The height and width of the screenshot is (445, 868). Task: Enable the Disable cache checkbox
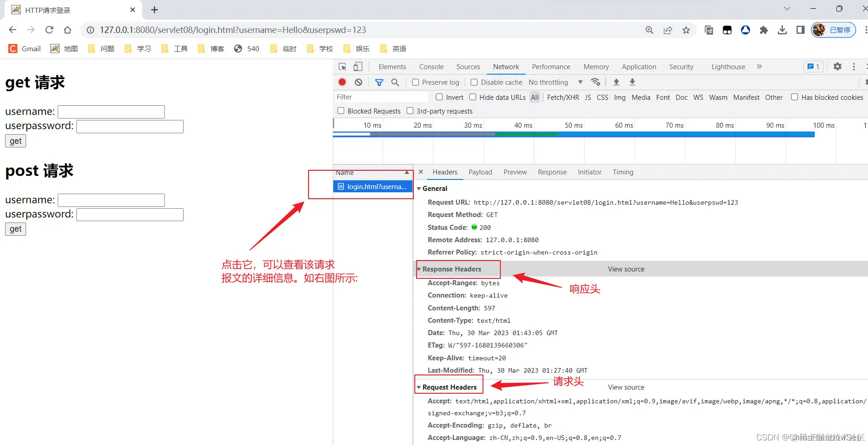click(x=474, y=82)
